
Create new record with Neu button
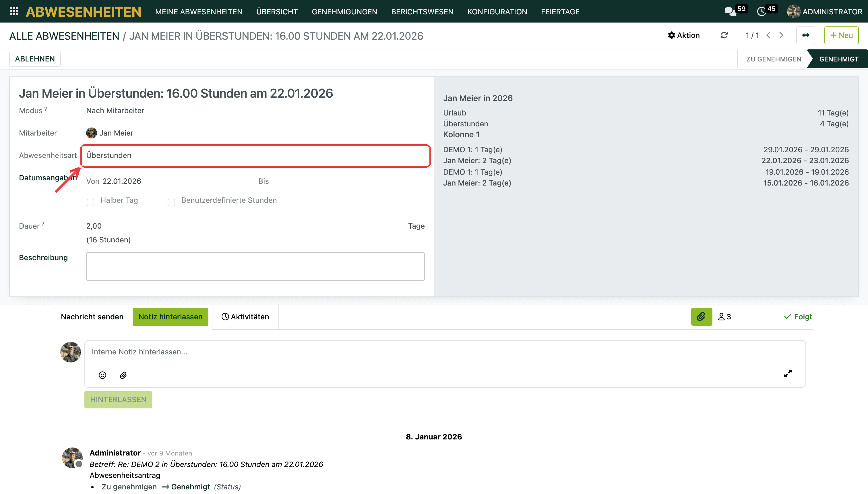coord(841,35)
